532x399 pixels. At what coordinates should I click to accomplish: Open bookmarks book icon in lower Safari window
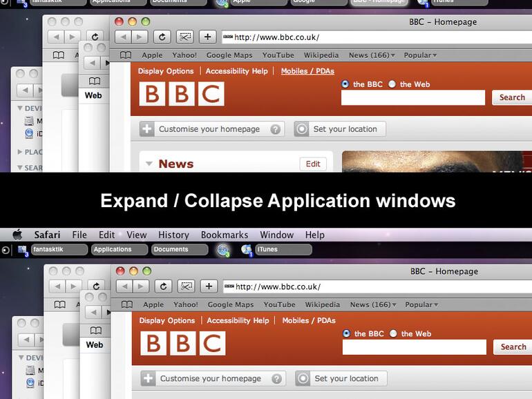coord(127,304)
